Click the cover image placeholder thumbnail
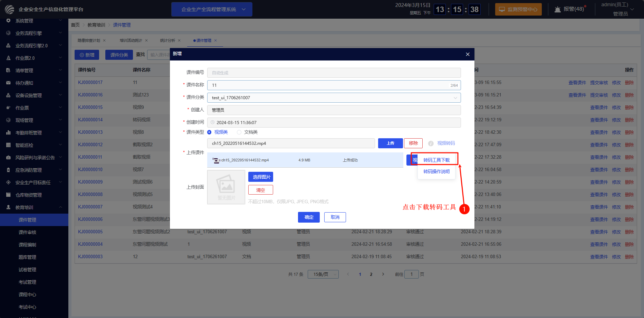This screenshot has width=644, height=318. click(226, 187)
